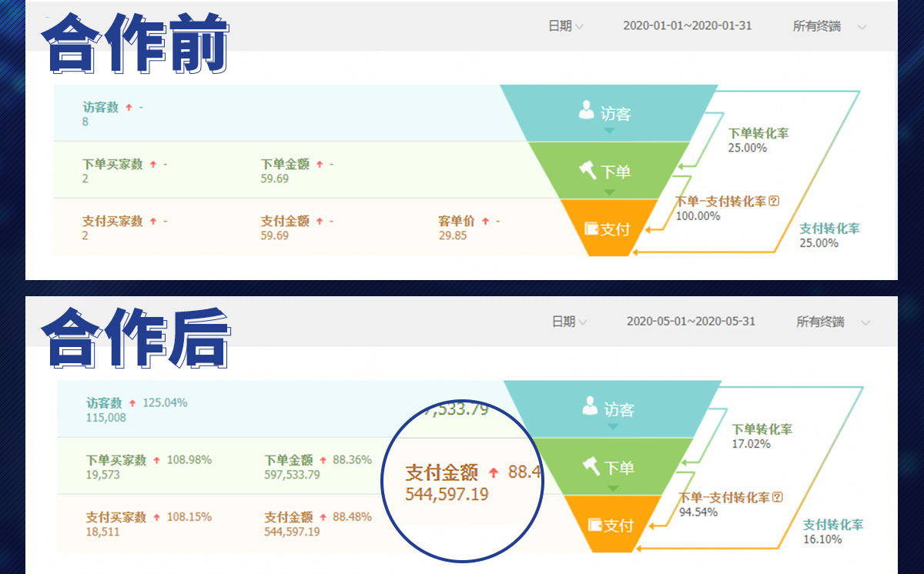Click the 下单 hammer icon in 合作后 funnel

(592, 466)
